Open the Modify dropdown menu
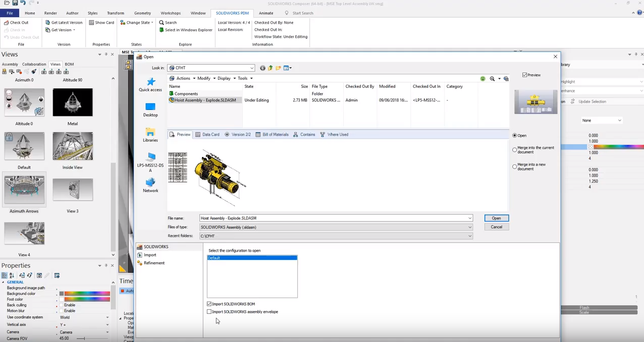This screenshot has height=342, width=644. pyautogui.click(x=206, y=79)
